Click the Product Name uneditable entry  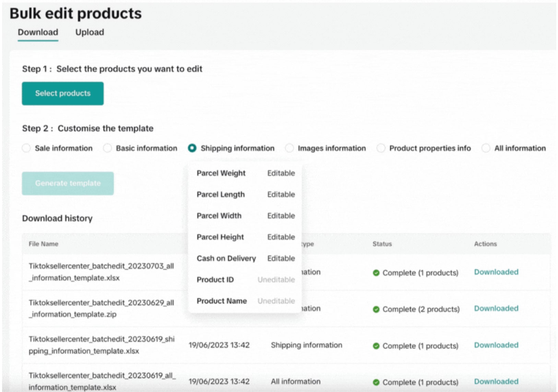click(222, 301)
